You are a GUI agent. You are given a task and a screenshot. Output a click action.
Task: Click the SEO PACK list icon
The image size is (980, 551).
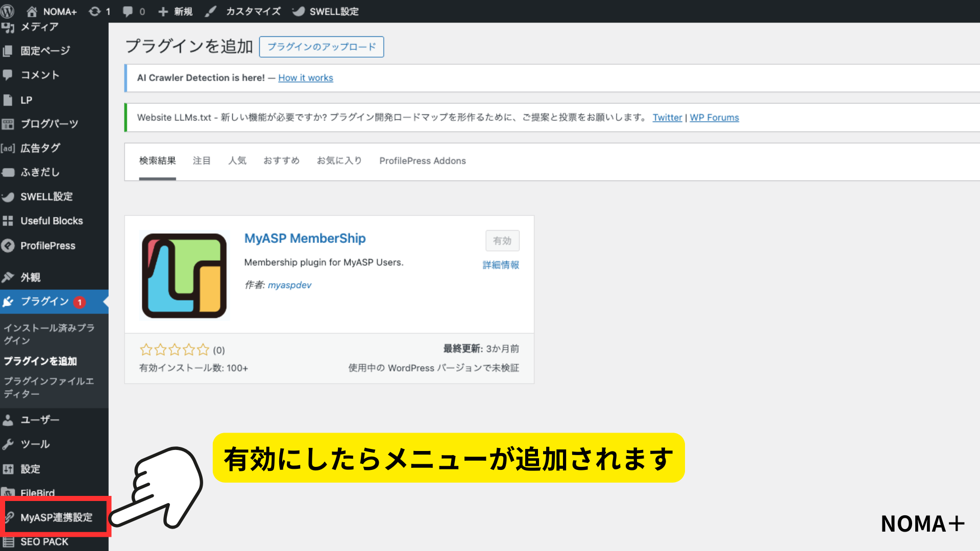click(x=9, y=542)
